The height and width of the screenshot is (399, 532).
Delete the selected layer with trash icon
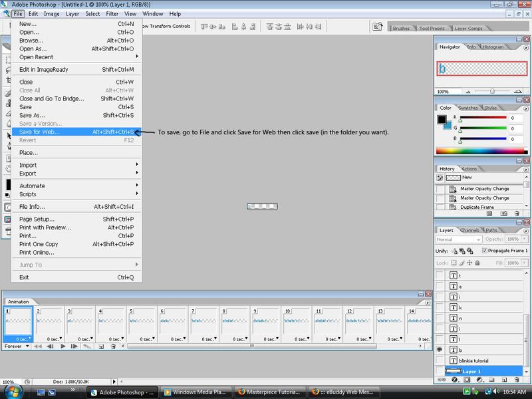517,380
